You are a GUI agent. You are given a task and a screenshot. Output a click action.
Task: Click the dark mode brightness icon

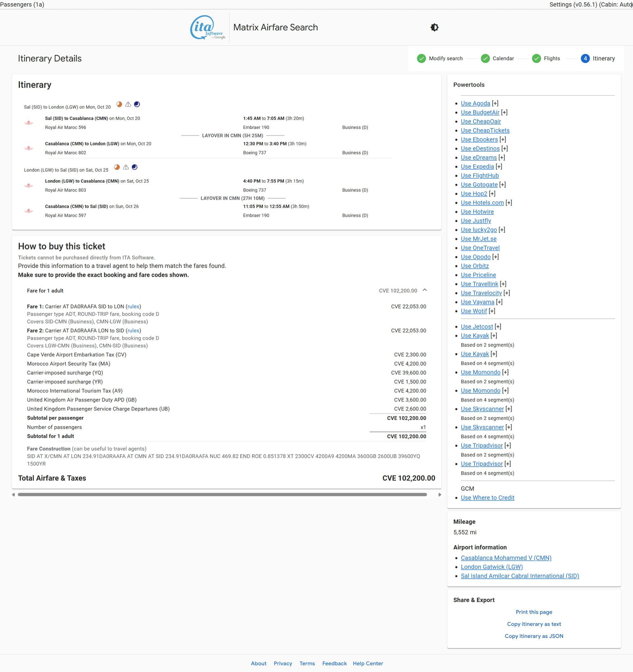click(434, 27)
